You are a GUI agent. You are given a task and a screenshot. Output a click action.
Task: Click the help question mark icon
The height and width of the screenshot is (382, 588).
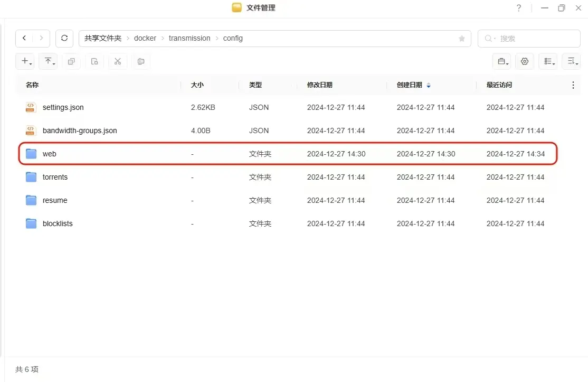coord(519,8)
